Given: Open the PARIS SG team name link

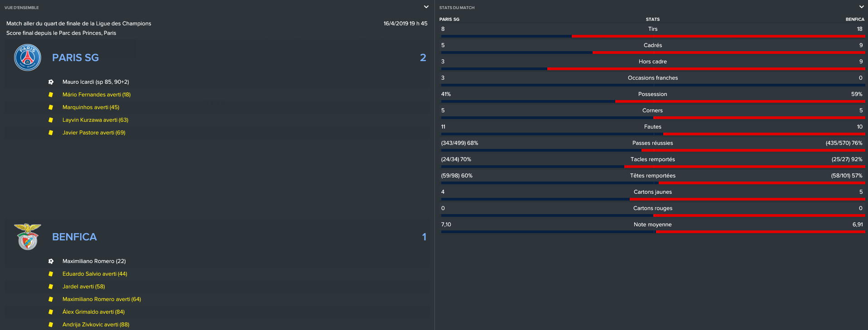Looking at the screenshot, I should coord(75,57).
